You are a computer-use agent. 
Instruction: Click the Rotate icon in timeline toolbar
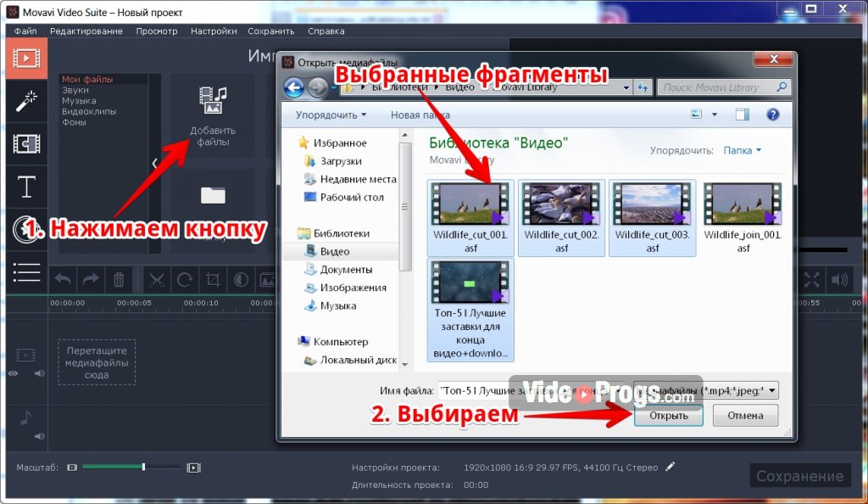click(185, 280)
